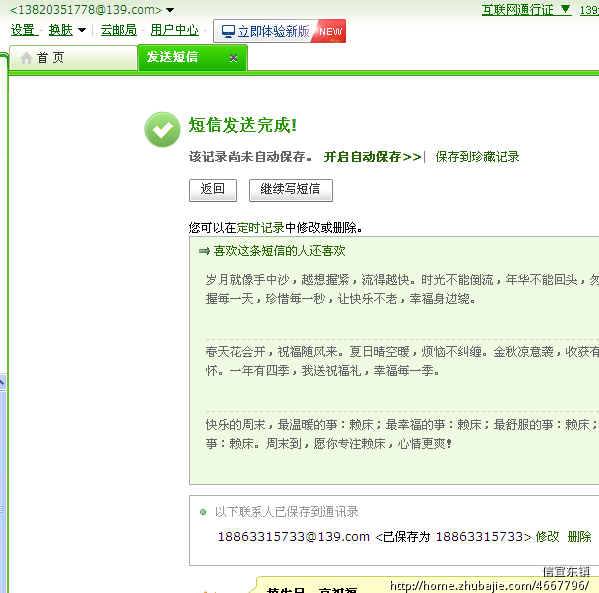Select the message starting 快乐的周末
599x593 pixels.
click(402, 434)
